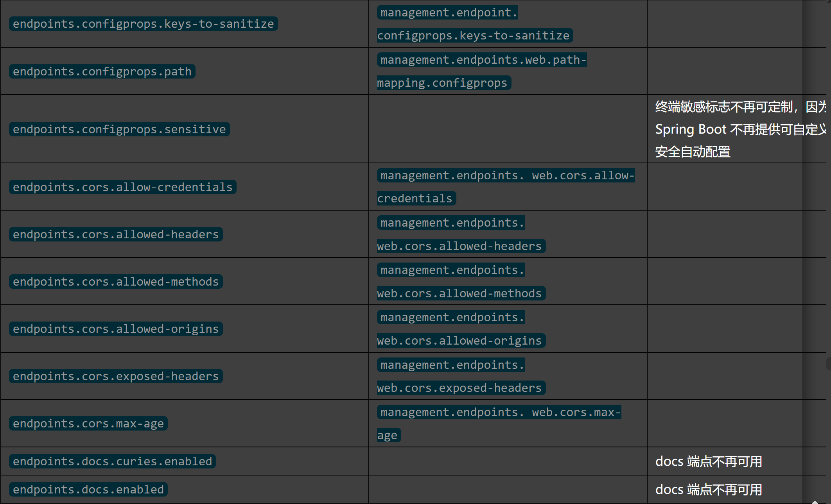Click the management.endpoints.web.cors.allowed-origins replacement
831x504 pixels.
click(461, 329)
